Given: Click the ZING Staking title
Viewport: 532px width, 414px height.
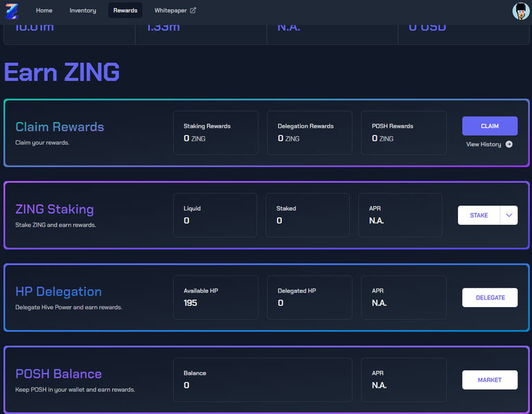Looking at the screenshot, I should 55,209.
